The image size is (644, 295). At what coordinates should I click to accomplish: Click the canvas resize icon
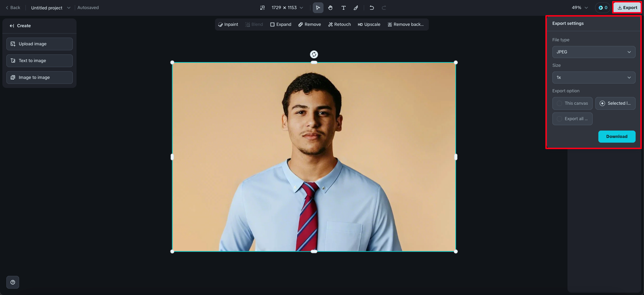point(262,8)
